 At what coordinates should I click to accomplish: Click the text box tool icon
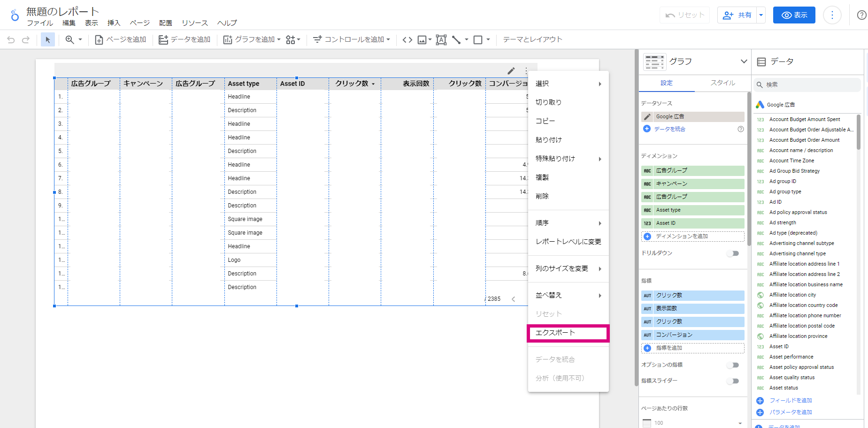(441, 40)
